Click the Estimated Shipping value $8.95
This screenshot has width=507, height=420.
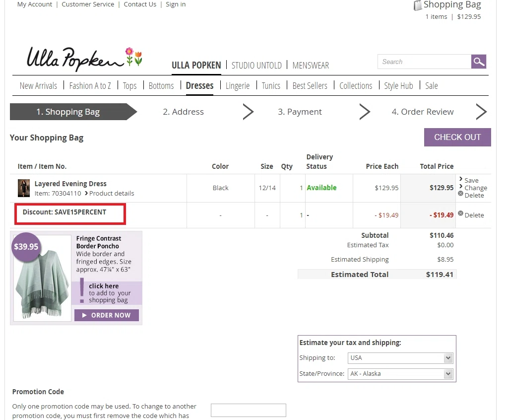coord(445,260)
